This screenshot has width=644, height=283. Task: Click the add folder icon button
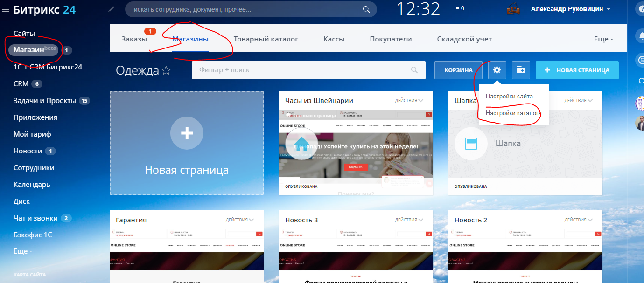(x=521, y=70)
